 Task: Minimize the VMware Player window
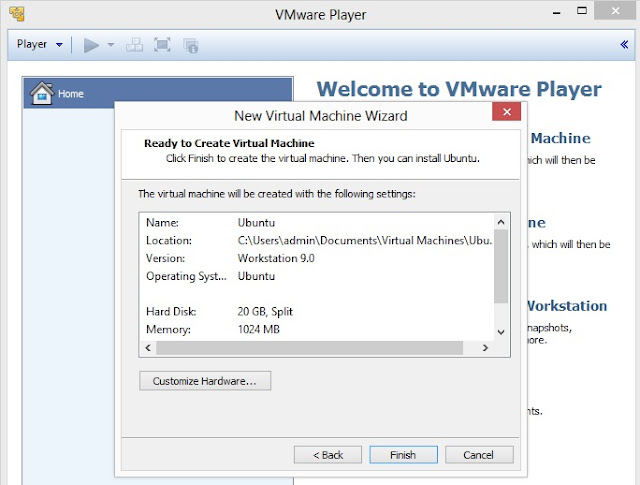pyautogui.click(x=556, y=12)
